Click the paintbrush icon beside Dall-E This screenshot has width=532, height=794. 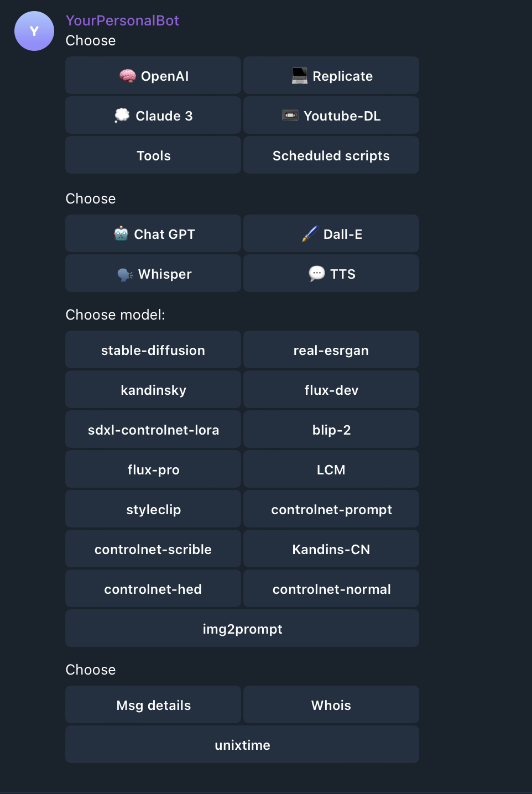click(x=310, y=234)
